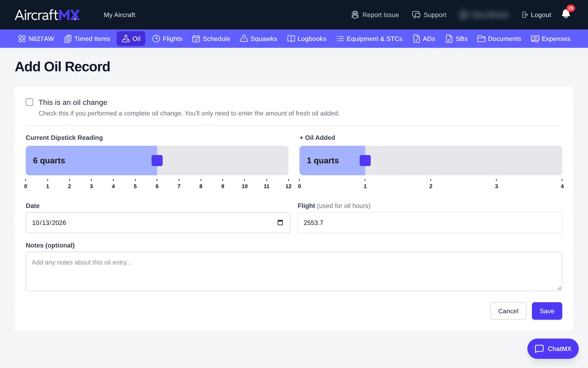Click the Support link text
The height and width of the screenshot is (368, 588).
(x=435, y=15)
